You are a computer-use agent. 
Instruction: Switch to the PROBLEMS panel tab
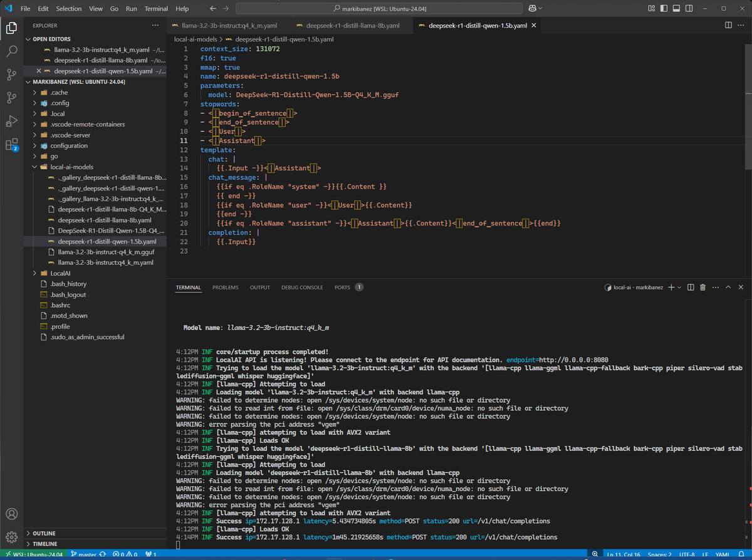tap(226, 288)
